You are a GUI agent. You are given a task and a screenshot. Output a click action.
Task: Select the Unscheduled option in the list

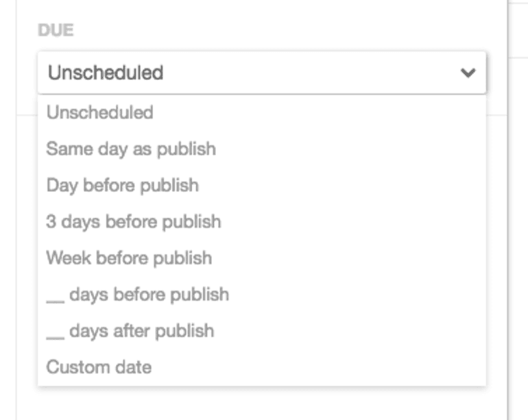(99, 112)
